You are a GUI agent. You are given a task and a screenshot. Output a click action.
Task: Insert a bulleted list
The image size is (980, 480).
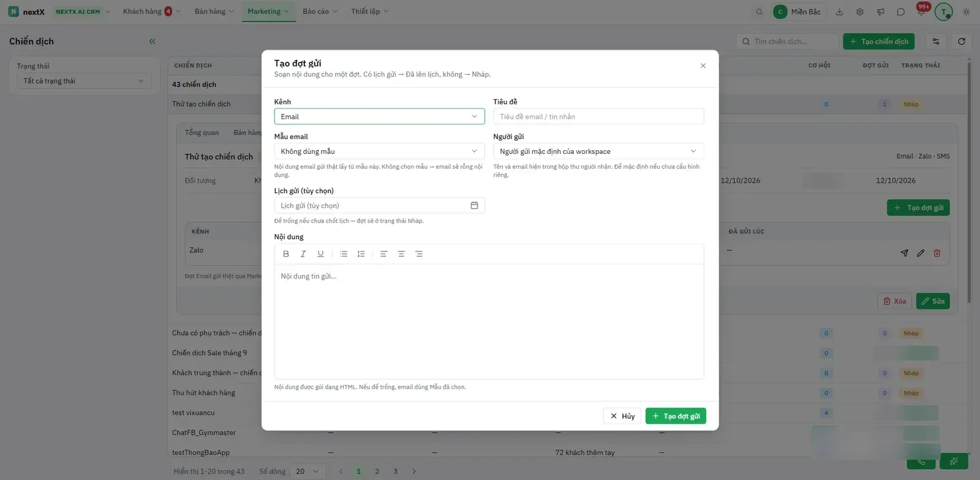click(344, 254)
